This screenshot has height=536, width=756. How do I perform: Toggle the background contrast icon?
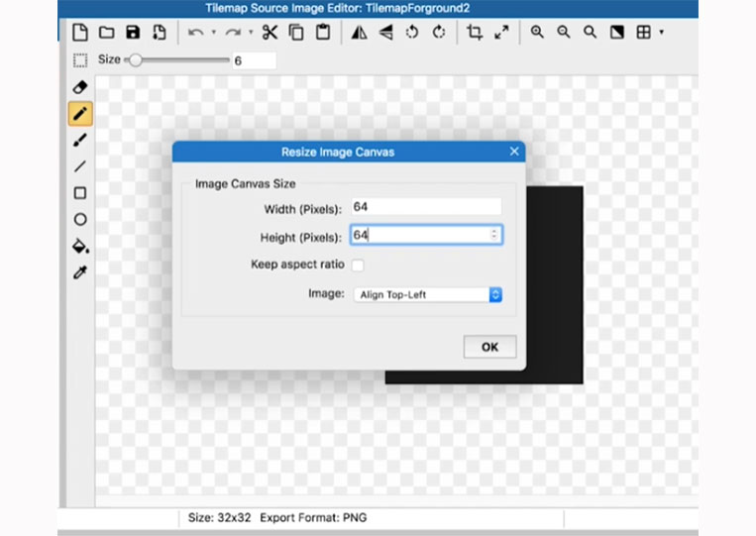pos(616,33)
